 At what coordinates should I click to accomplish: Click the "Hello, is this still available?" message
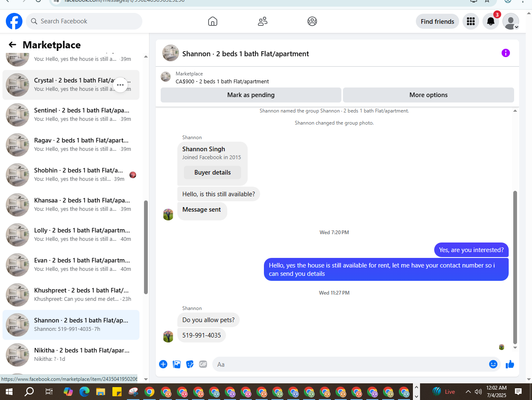click(x=219, y=194)
